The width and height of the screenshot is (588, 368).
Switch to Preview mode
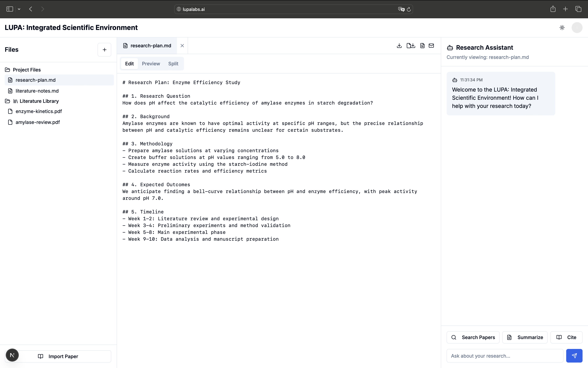click(151, 63)
